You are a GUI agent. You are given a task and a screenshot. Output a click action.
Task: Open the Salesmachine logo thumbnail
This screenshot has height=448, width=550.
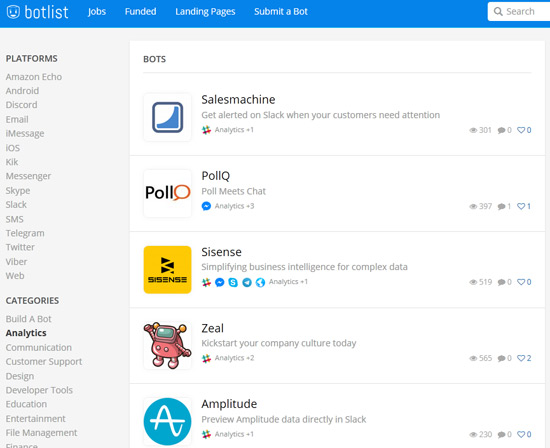[x=167, y=117]
